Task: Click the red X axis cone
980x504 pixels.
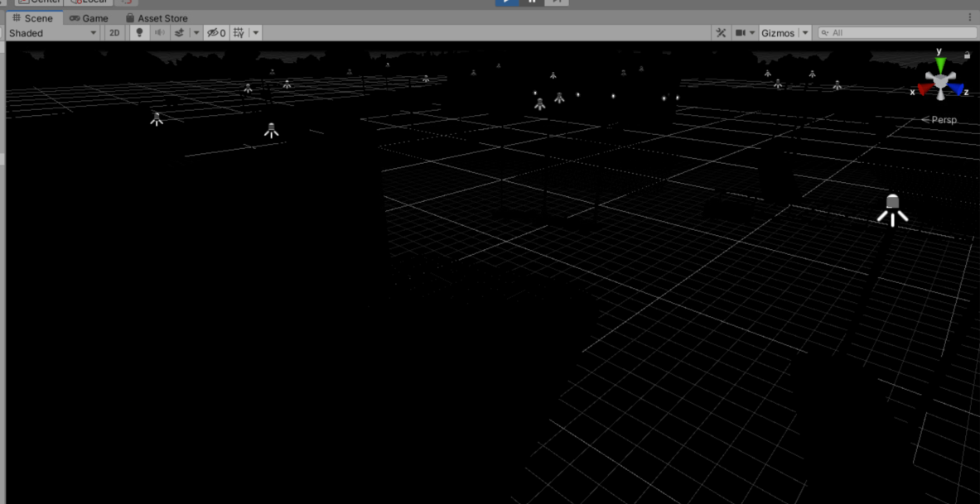Action: click(925, 89)
